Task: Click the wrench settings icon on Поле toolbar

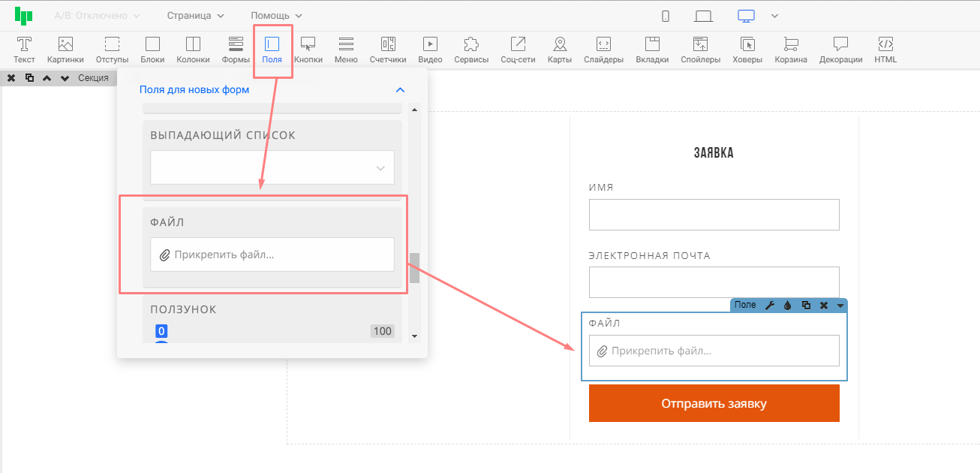Action: [769, 306]
